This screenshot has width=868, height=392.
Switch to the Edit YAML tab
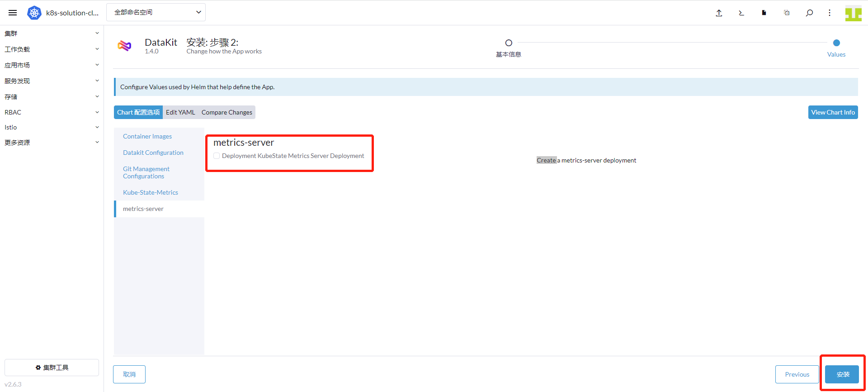point(180,112)
